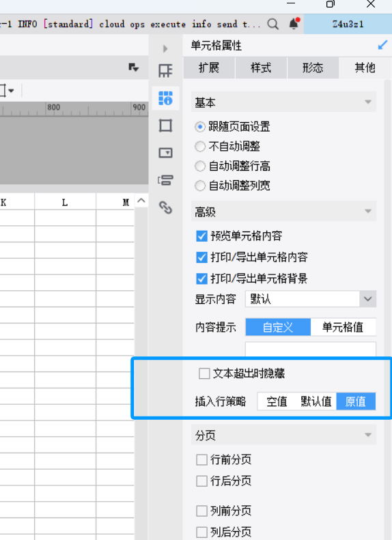Choose 自定义 for 内容提示

coord(278,327)
